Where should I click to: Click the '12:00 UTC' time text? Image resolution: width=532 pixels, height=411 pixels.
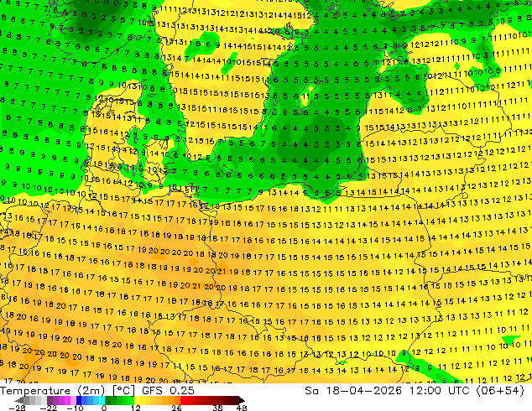[x=440, y=391]
